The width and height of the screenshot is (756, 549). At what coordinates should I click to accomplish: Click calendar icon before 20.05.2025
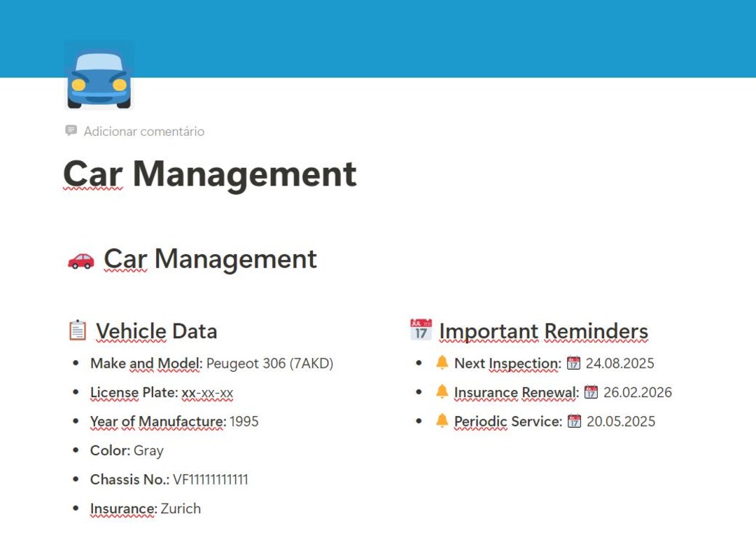click(574, 421)
